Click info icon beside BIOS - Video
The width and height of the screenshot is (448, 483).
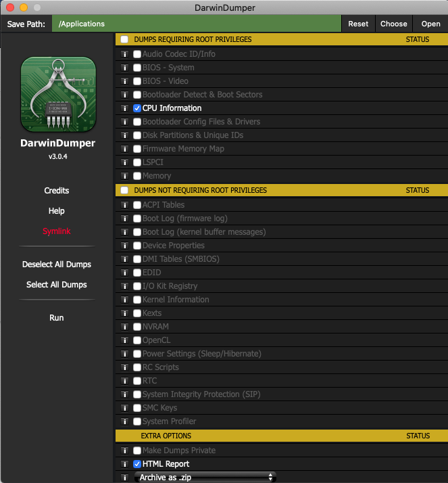124,81
